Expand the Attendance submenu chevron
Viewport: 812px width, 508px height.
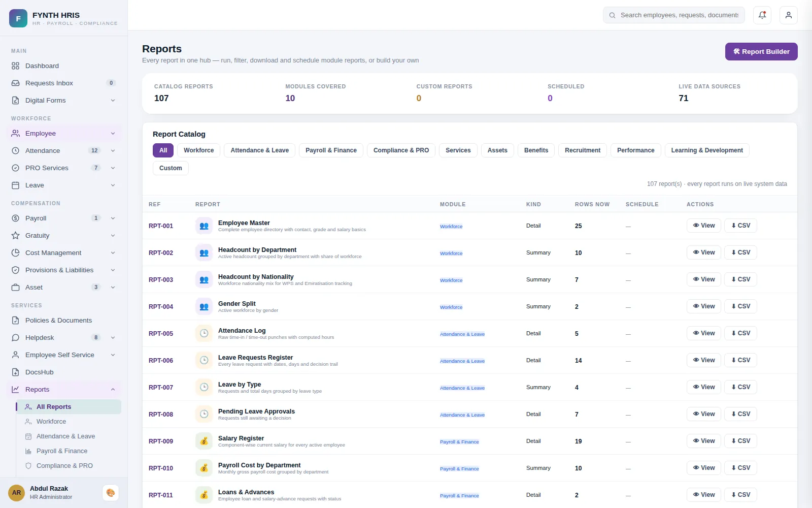pyautogui.click(x=113, y=151)
